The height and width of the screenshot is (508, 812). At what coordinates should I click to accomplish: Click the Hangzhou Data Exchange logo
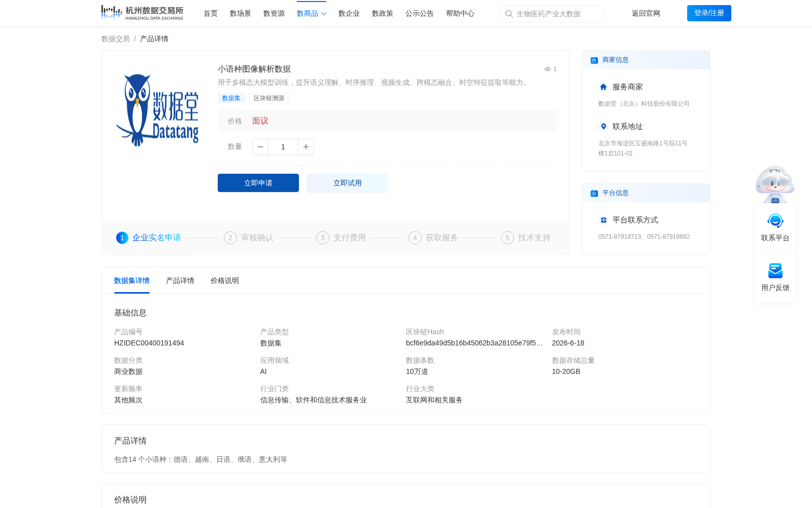[142, 13]
